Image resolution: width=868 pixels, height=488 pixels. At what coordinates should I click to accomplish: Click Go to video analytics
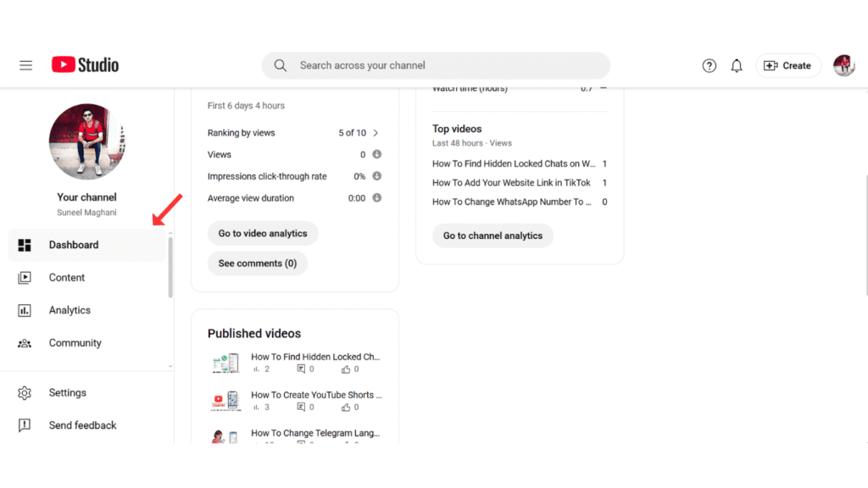click(263, 233)
